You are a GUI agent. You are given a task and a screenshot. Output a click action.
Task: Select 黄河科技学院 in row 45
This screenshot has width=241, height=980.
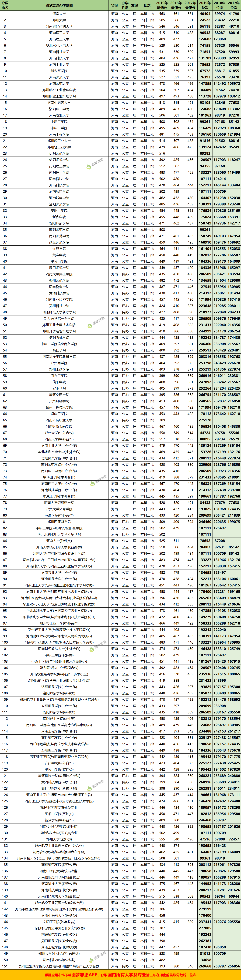tap(59, 293)
